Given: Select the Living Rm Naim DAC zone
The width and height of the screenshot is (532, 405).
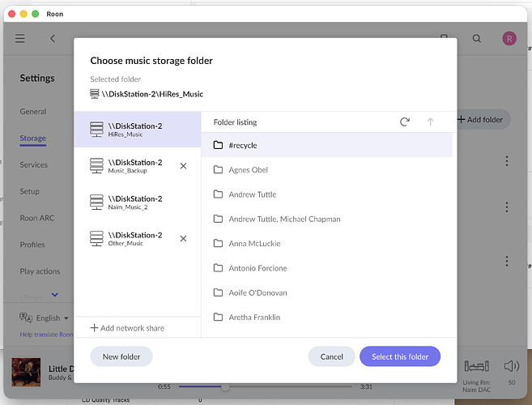Looking at the screenshot, I should (475, 373).
